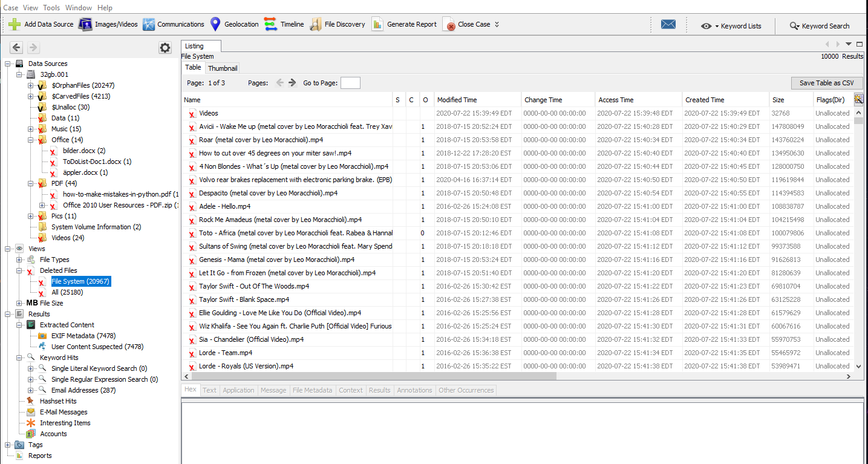Viewport: 868px width, 464px height.
Task: Open the Window menu
Action: 79,8
